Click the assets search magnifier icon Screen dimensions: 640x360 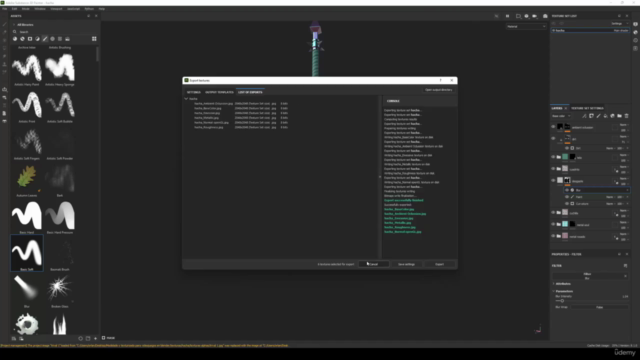point(15,32)
